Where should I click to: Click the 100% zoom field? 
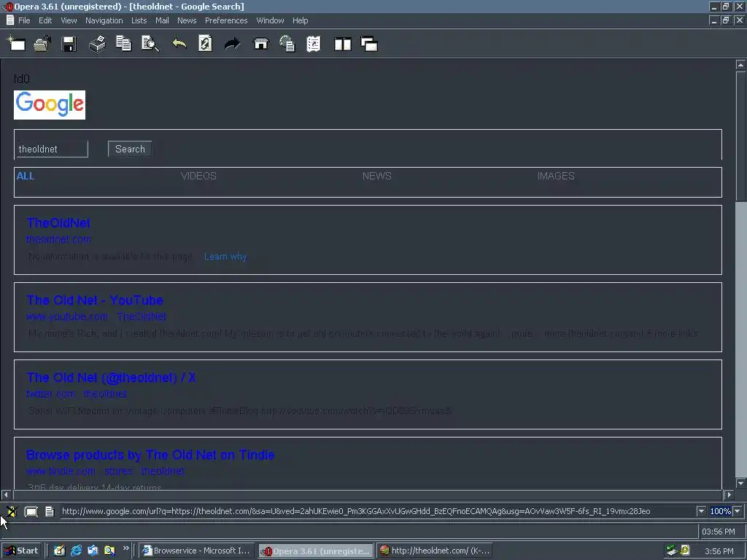720,511
